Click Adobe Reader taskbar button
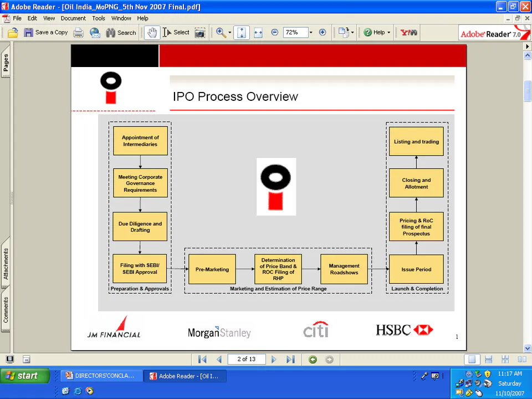 point(185,376)
